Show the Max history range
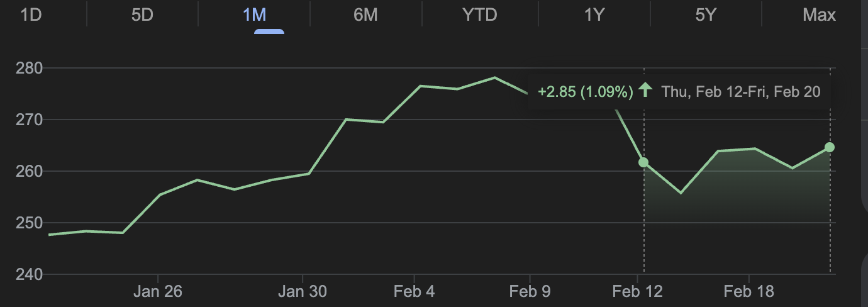Viewport: 868px width, 307px height. click(x=819, y=15)
